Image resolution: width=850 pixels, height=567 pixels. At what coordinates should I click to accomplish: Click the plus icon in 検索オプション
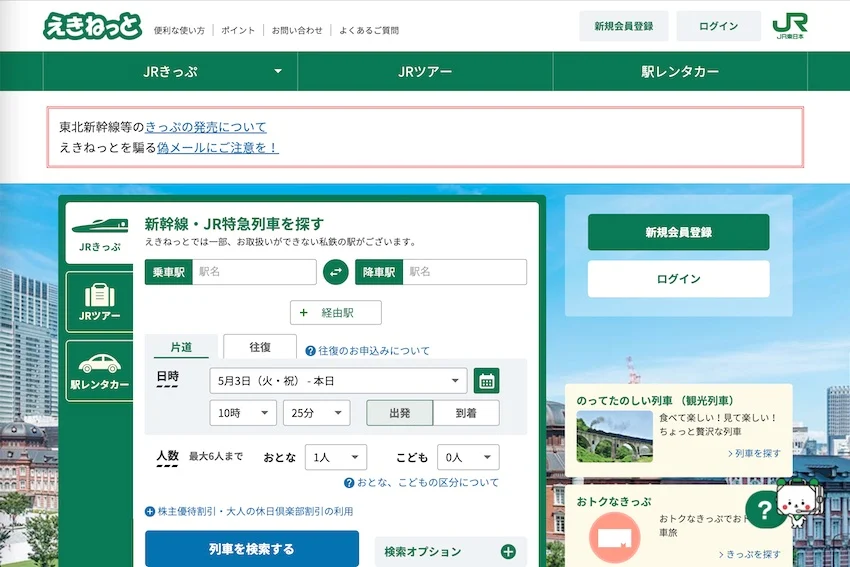(508, 552)
